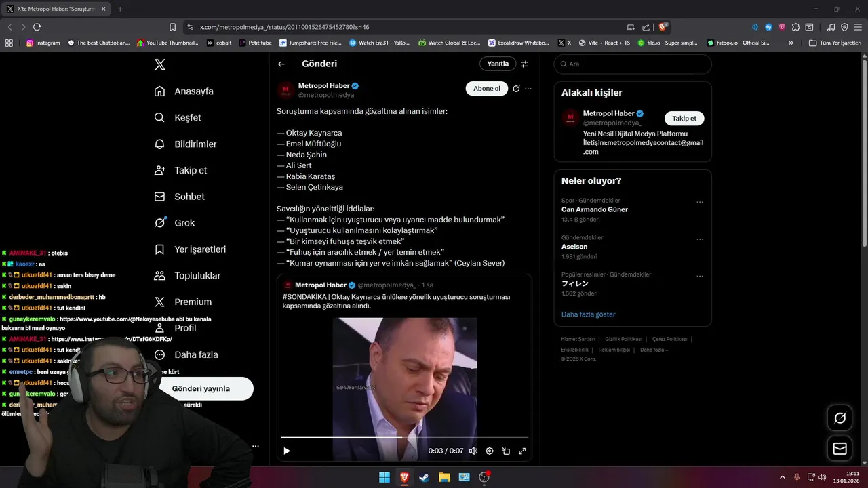Open Grok from the sidebar

click(x=174, y=222)
